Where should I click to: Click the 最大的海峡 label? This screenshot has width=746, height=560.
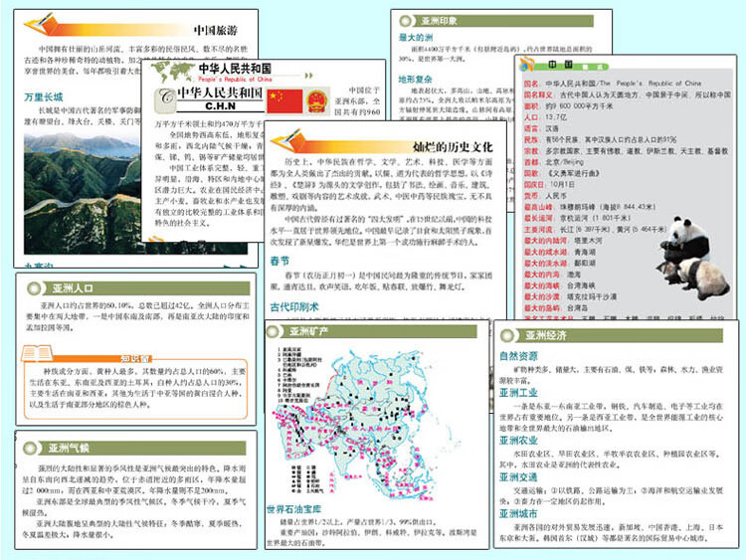click(542, 285)
